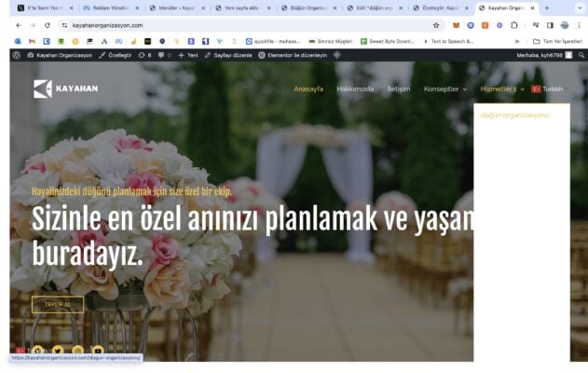
Task: Open site information icon in address bar
Action: (64, 25)
